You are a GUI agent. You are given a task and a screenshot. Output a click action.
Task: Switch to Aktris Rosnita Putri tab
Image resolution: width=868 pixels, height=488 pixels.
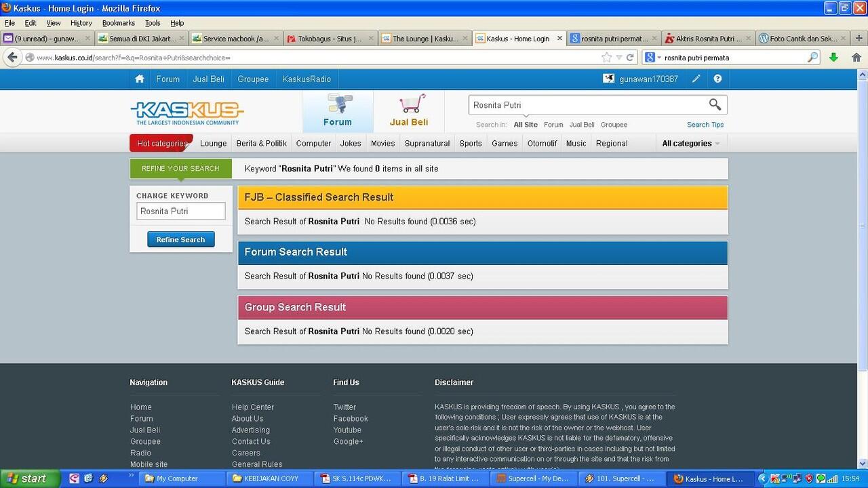[709, 39]
